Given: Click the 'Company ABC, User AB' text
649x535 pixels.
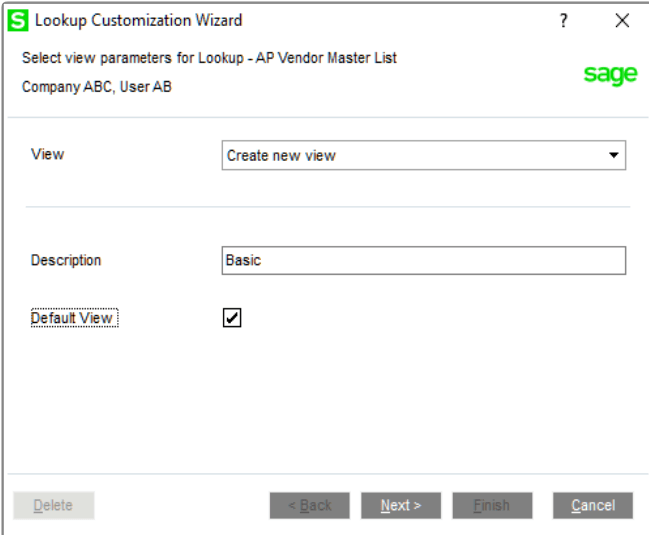Looking at the screenshot, I should click(97, 87).
